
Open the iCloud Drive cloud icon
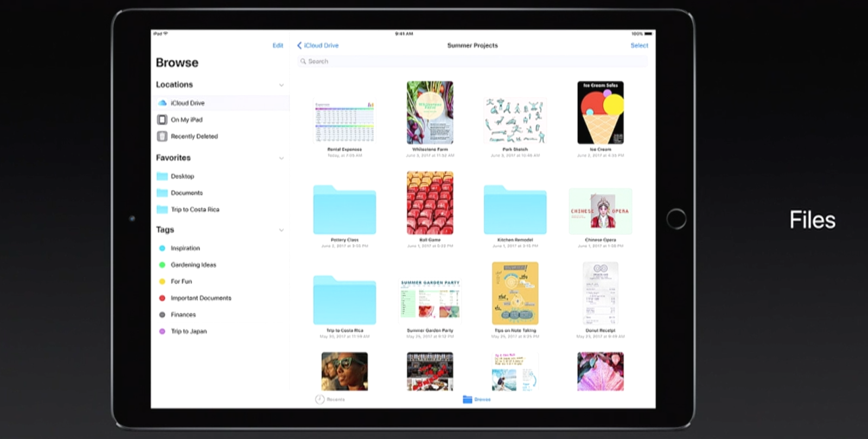tap(162, 103)
